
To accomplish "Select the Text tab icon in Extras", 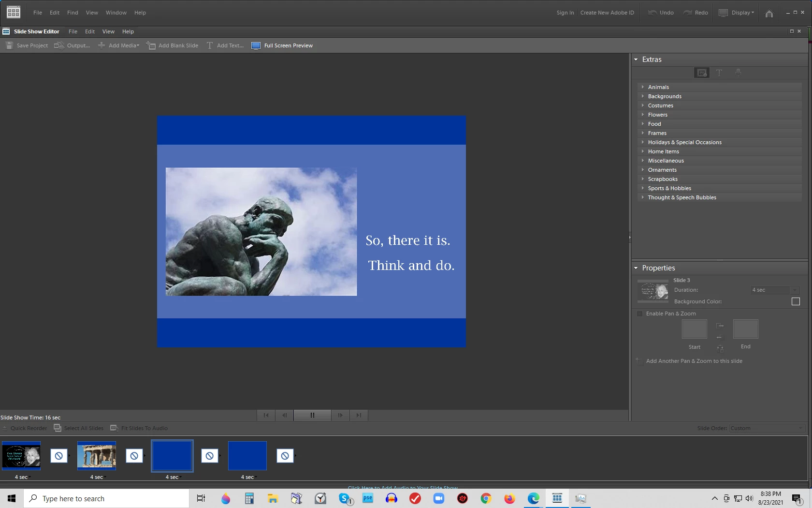I will (719, 73).
